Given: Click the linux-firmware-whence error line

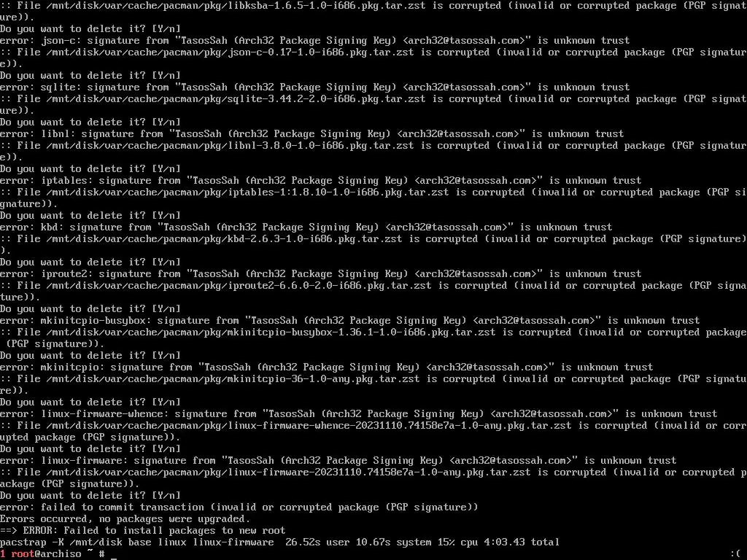Looking at the screenshot, I should tap(359, 414).
